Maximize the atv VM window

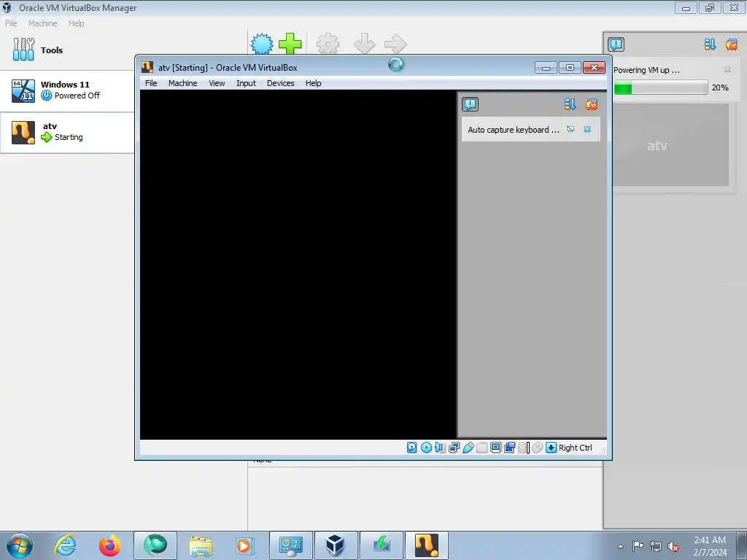[x=570, y=68]
